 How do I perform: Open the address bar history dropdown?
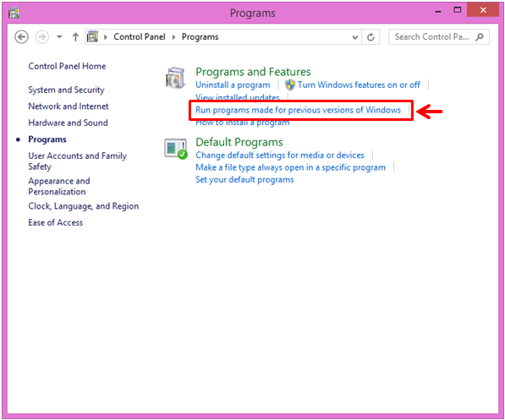[355, 37]
